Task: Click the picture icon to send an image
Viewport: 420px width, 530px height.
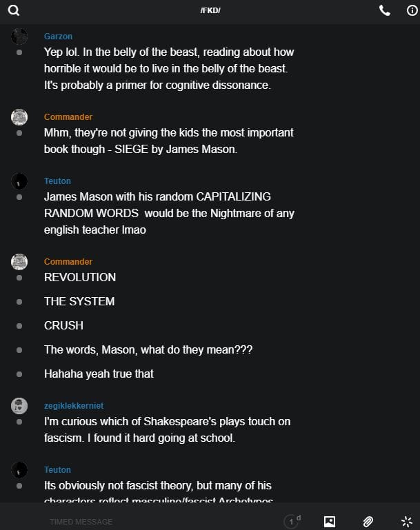Action: [330, 522]
